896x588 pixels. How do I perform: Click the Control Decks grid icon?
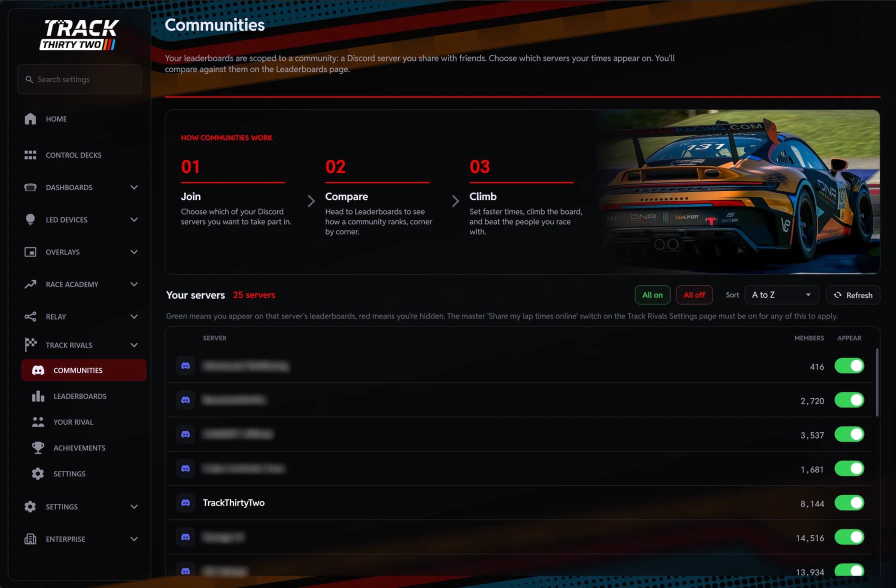(30, 155)
